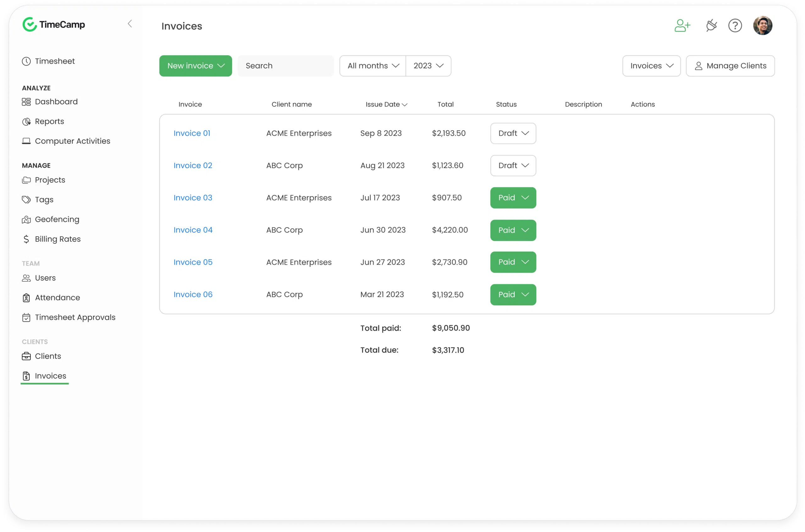Change Invoice 01 Draft status dropdown
The image size is (805, 532).
513,133
